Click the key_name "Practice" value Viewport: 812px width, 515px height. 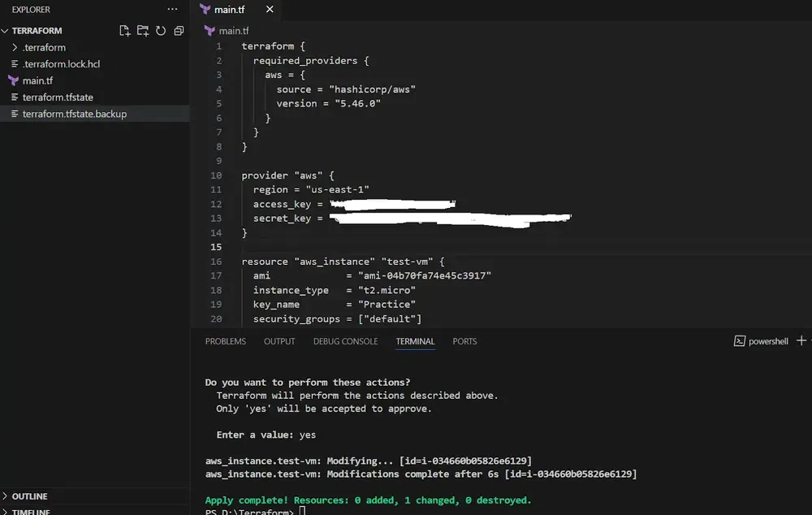[x=387, y=304]
